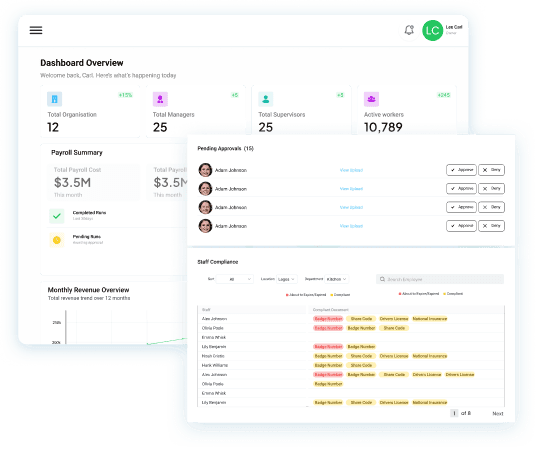Click the Total Organisation building icon
The height and width of the screenshot is (449, 537).
[54, 99]
